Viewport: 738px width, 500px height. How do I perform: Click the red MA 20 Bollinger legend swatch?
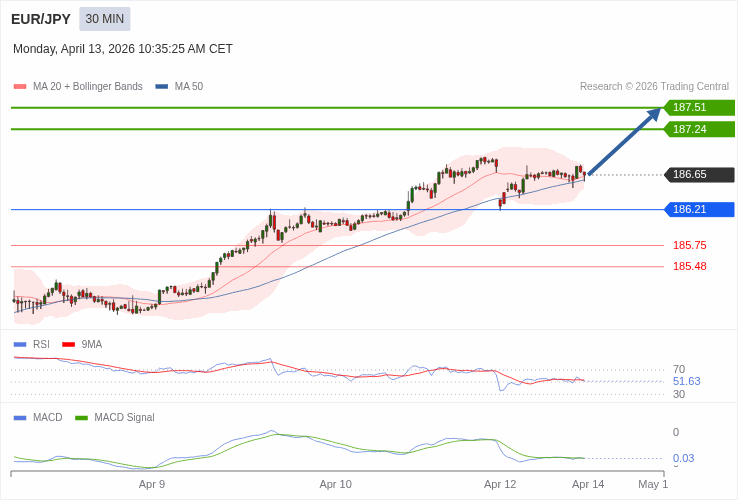[20, 87]
